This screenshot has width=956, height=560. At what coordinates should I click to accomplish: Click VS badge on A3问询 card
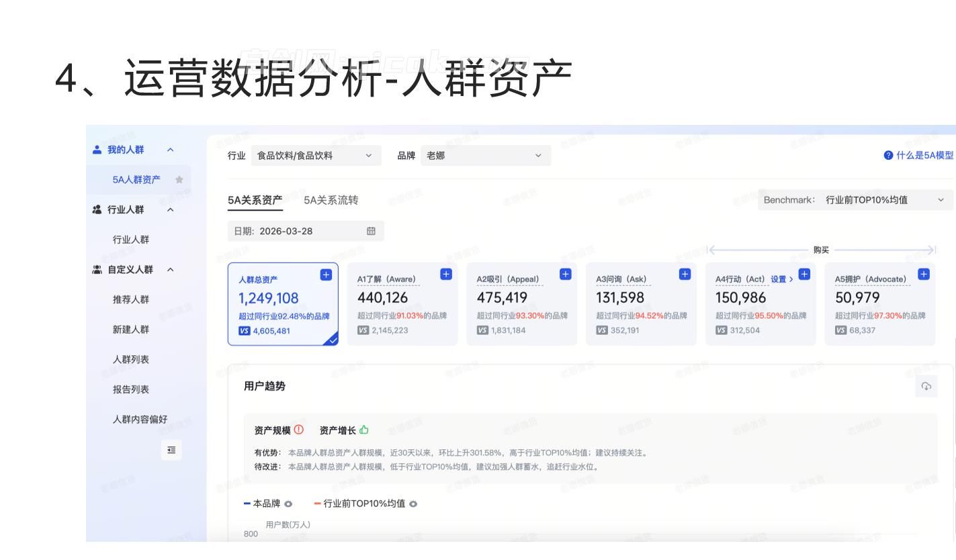pyautogui.click(x=602, y=330)
